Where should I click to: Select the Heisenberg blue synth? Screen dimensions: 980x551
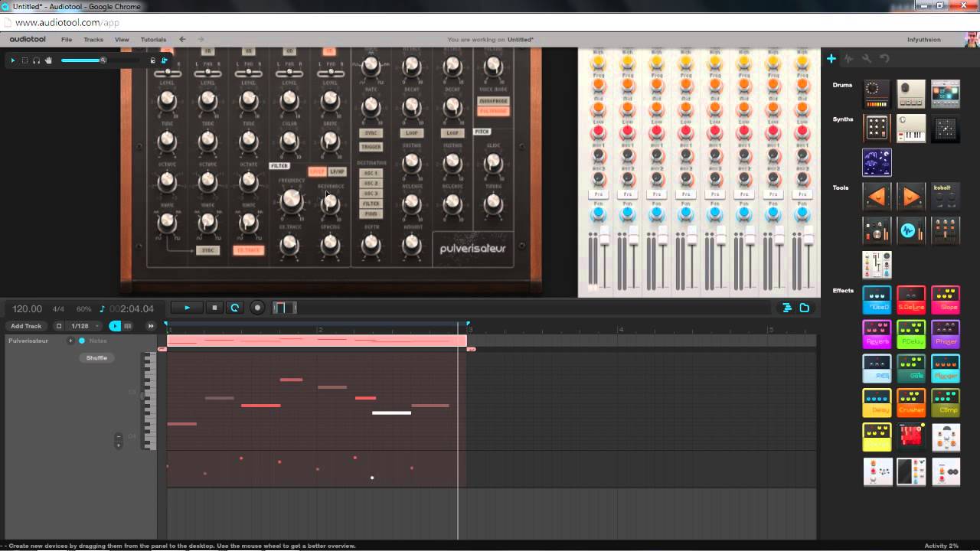(877, 162)
